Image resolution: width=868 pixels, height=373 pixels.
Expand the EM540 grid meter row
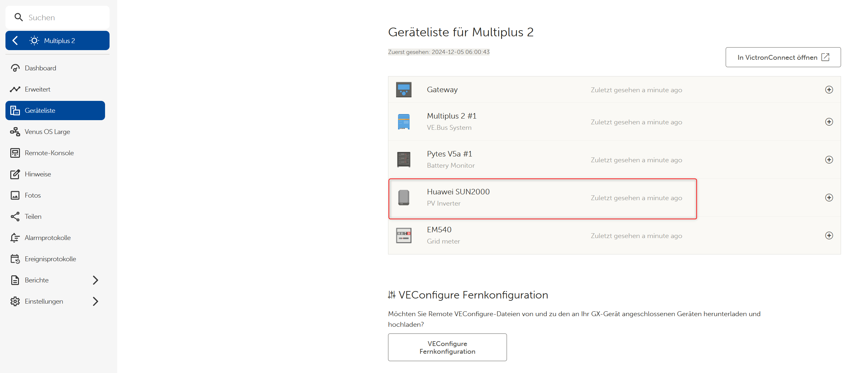click(828, 235)
